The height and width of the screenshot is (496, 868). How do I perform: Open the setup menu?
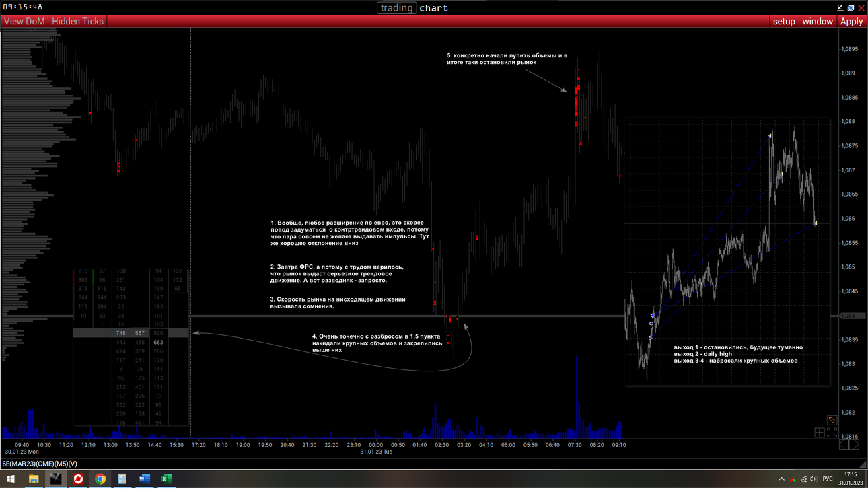click(x=784, y=22)
